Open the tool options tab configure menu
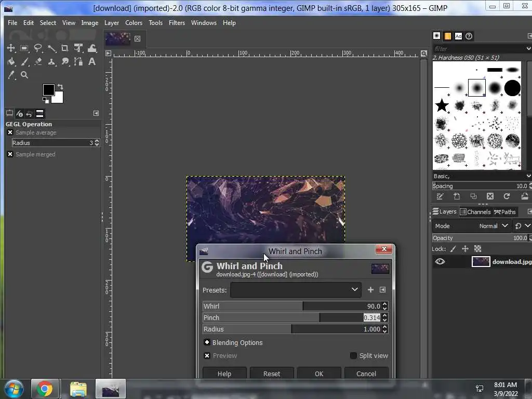Screen dimensions: 532x399 (x=96, y=113)
